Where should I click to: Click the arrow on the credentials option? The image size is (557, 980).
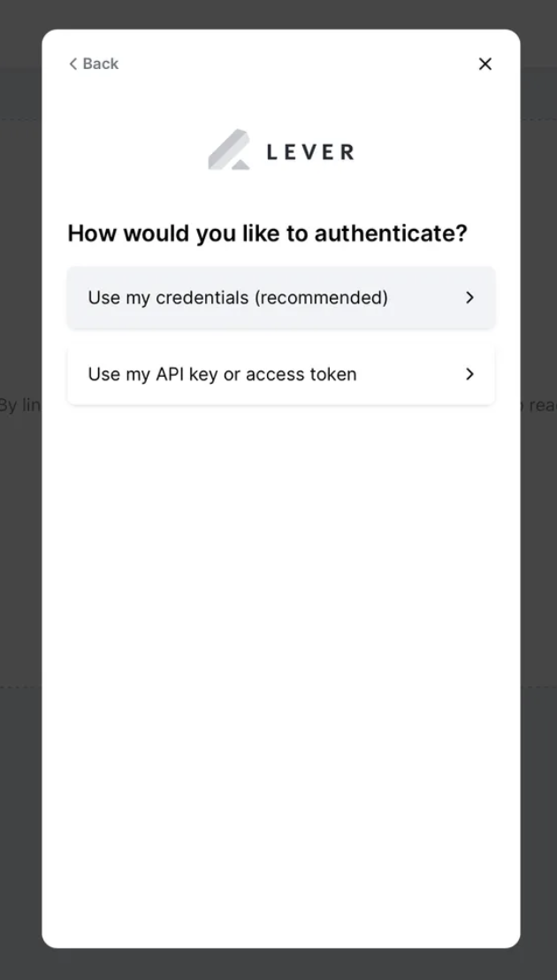[x=470, y=297]
